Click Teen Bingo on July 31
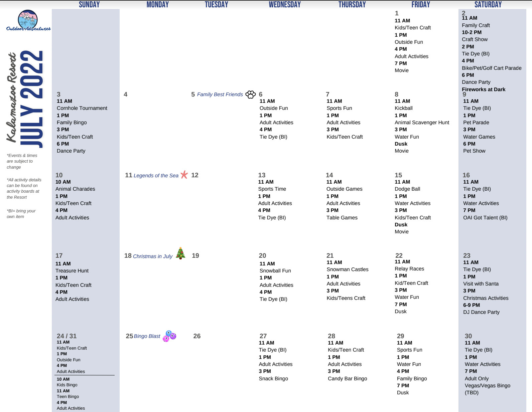This screenshot has height=412, width=532. tap(68, 397)
